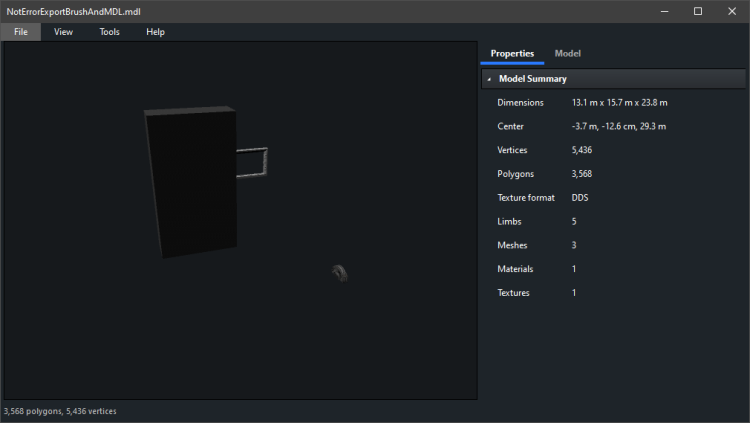Collapse the Model Summary section arrow
This screenshot has height=423, width=750.
coord(489,79)
